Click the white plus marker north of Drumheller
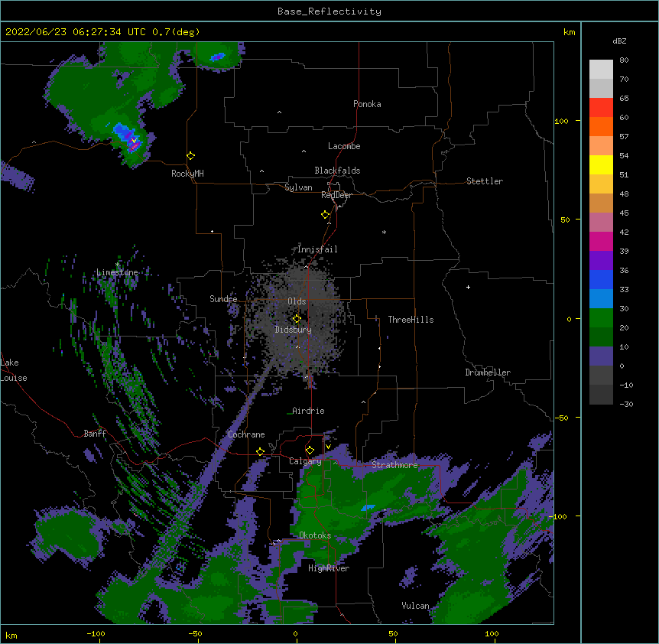 tap(468, 287)
